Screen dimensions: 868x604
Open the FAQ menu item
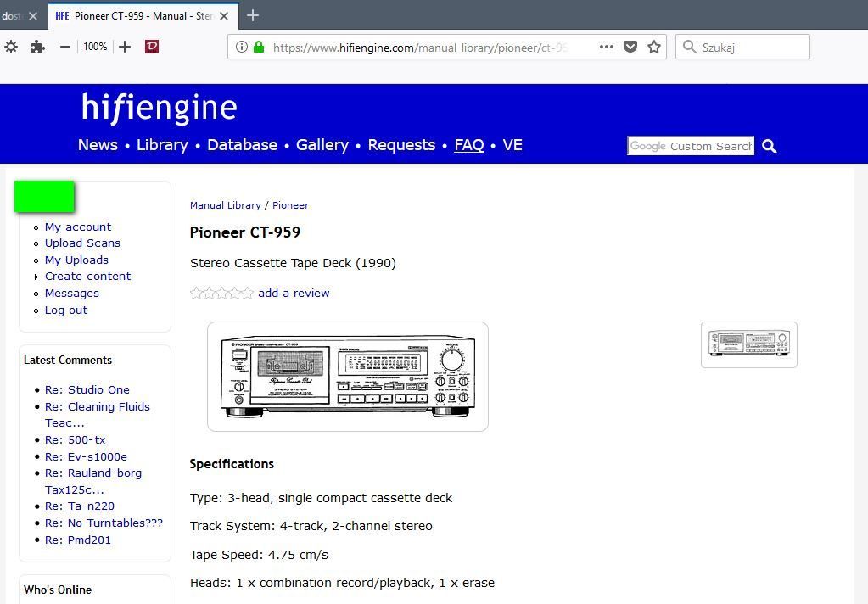pyautogui.click(x=469, y=145)
